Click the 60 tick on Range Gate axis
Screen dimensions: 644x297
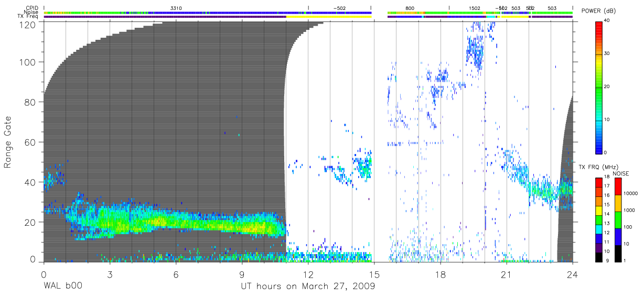pos(30,142)
